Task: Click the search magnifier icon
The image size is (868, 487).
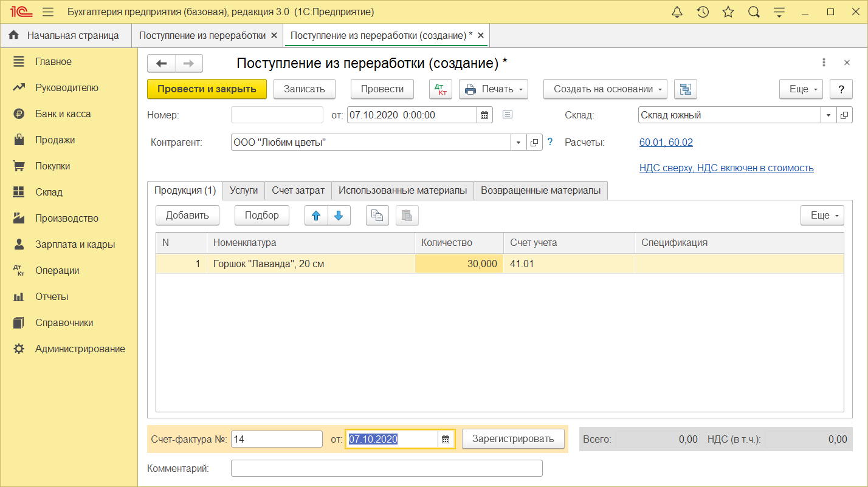Action: pos(754,12)
